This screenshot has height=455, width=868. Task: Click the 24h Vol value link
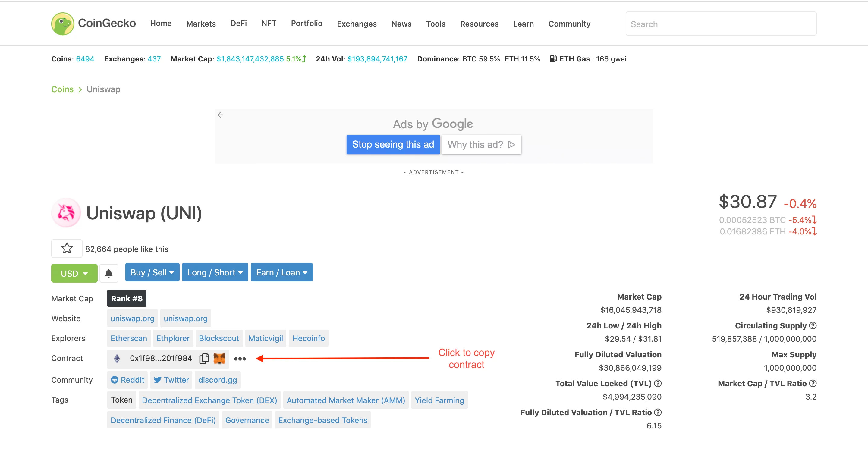click(x=377, y=59)
